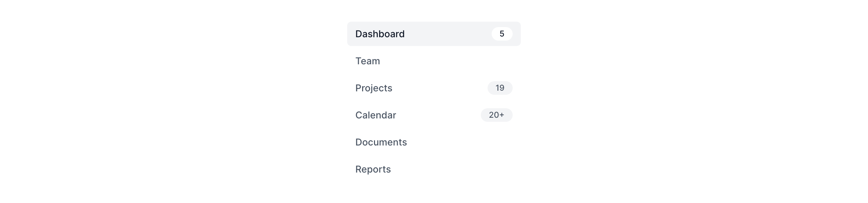Viewport: 868px width, 203px height.
Task: Click the Documents text label
Action: click(x=381, y=142)
